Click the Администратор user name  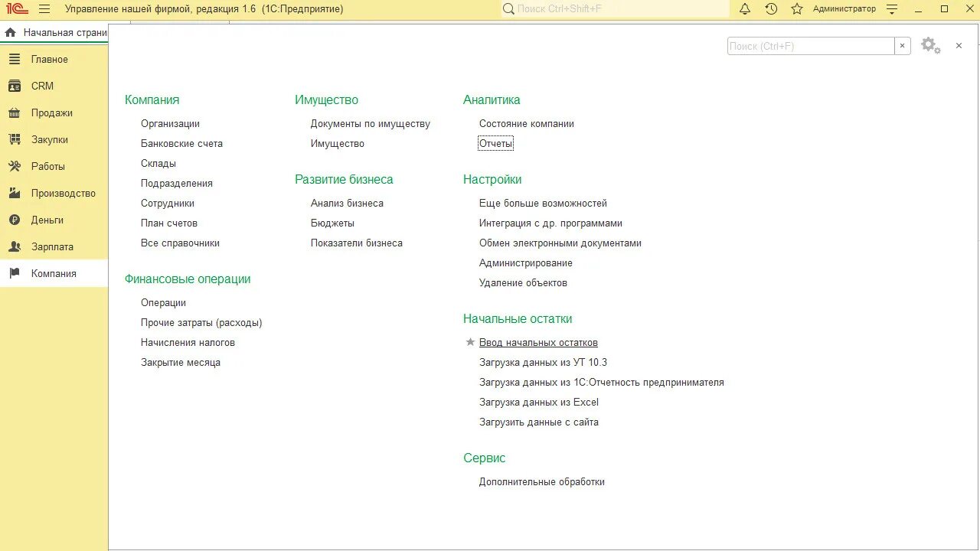pos(844,9)
